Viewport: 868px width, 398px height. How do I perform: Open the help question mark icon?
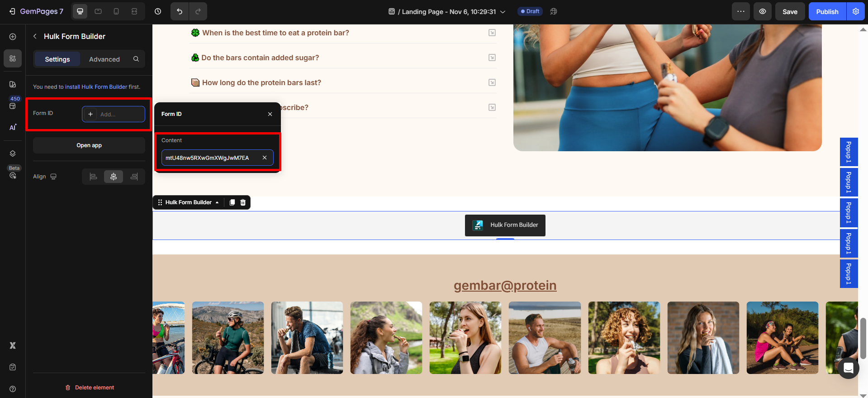13,389
